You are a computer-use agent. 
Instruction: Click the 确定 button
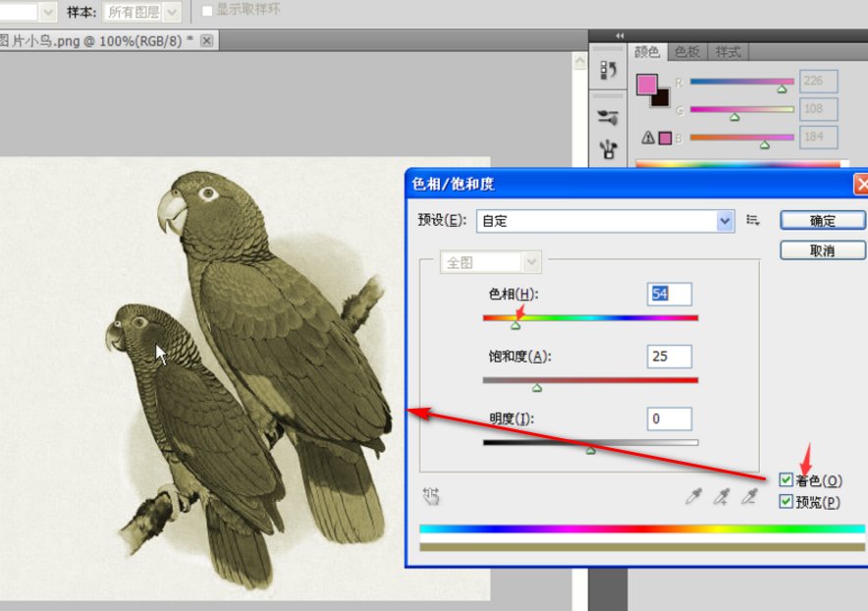point(822,221)
